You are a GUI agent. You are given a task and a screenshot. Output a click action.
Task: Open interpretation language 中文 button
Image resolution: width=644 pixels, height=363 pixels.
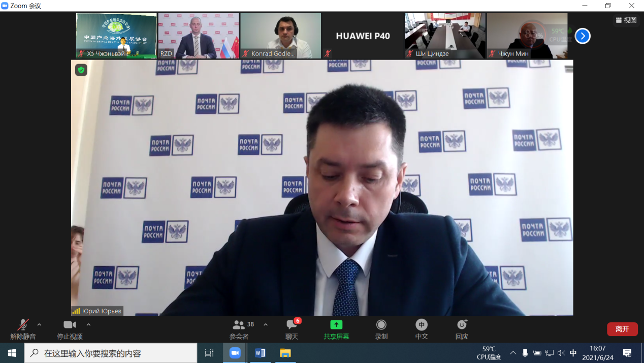coord(422,329)
